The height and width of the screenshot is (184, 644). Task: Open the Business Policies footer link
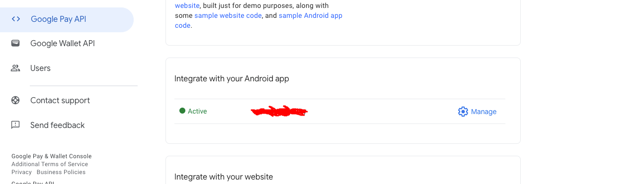click(61, 172)
